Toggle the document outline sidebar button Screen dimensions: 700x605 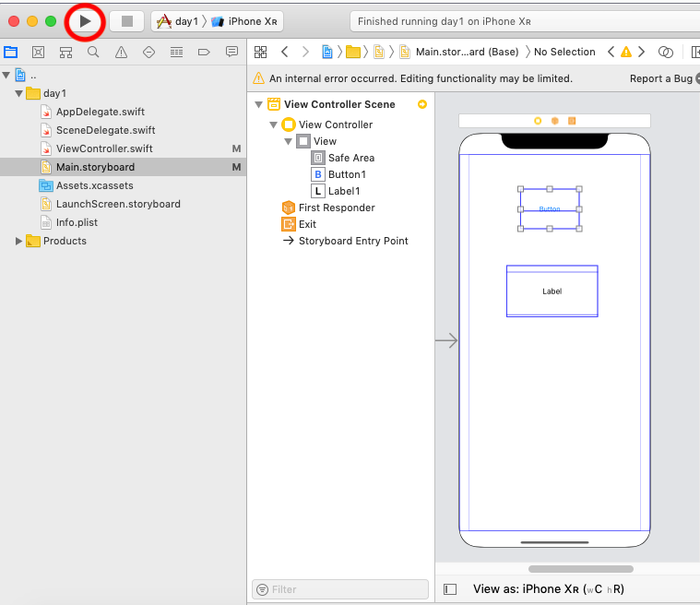click(450, 589)
